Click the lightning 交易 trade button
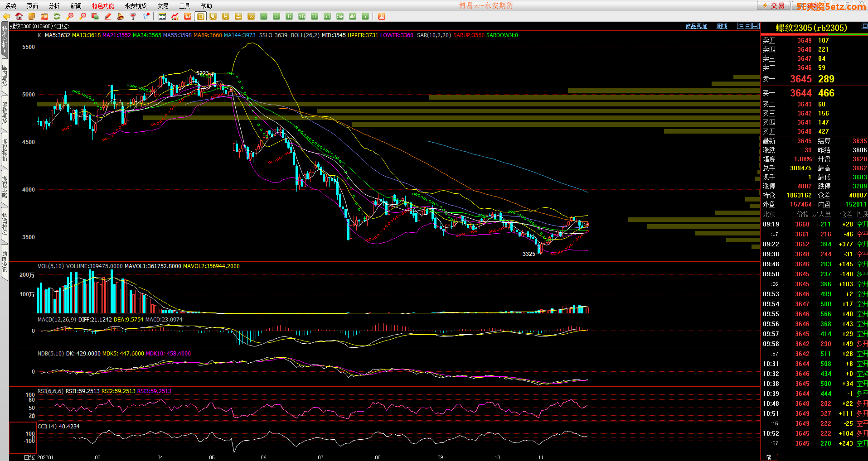The width and height of the screenshot is (868, 461). click(773, 5)
